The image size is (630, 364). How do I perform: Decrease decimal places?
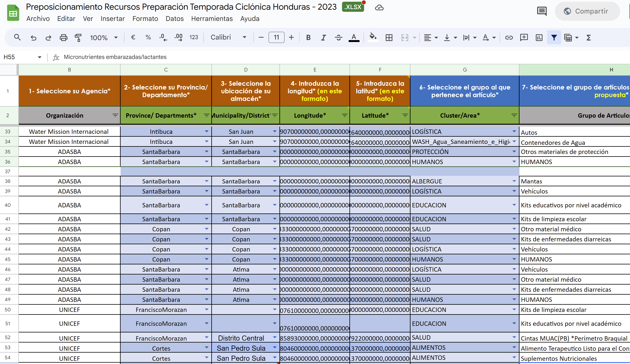click(x=163, y=37)
